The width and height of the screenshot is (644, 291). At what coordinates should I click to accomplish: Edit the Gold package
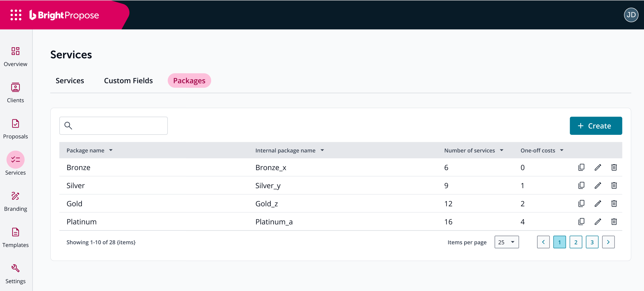click(598, 203)
